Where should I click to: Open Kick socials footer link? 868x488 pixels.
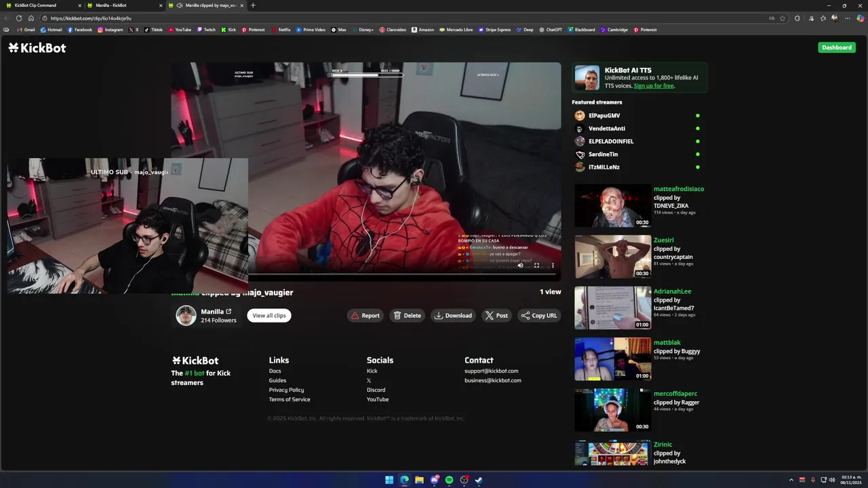[372, 371]
